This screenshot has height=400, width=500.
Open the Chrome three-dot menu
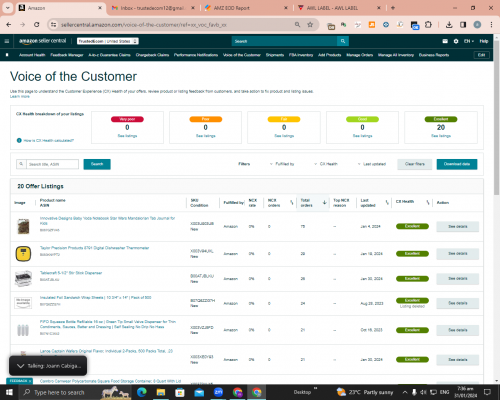point(491,24)
